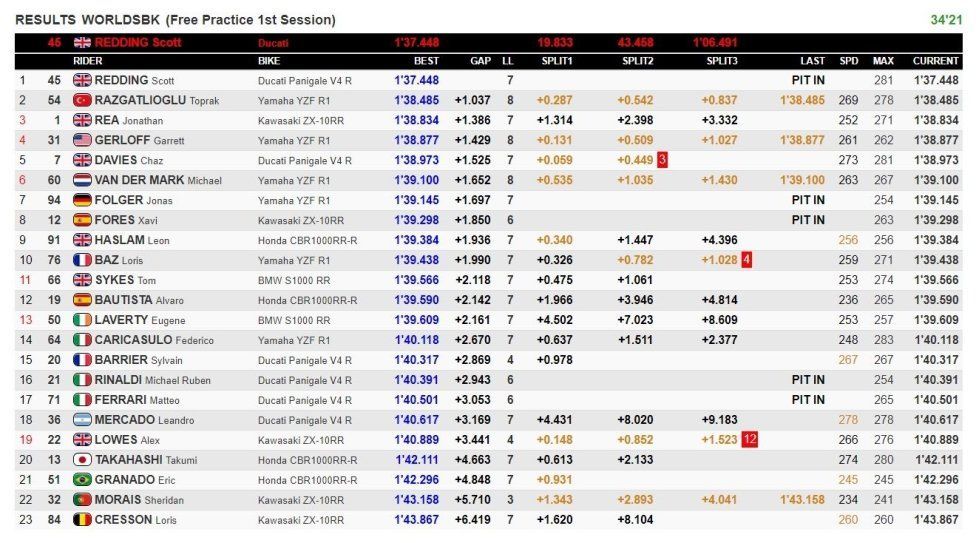Click the red sector badge 4 in BAZ row
The width and height of the screenshot is (976, 543).
tap(746, 260)
